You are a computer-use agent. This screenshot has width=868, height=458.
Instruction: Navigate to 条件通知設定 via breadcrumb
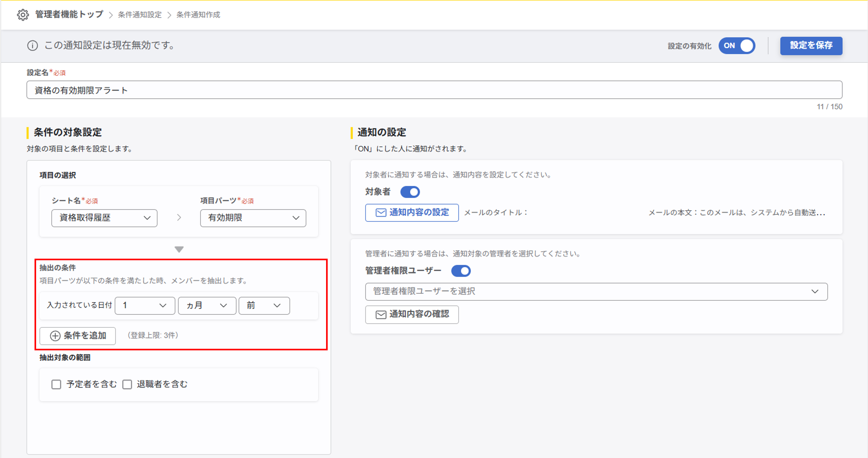pos(139,15)
